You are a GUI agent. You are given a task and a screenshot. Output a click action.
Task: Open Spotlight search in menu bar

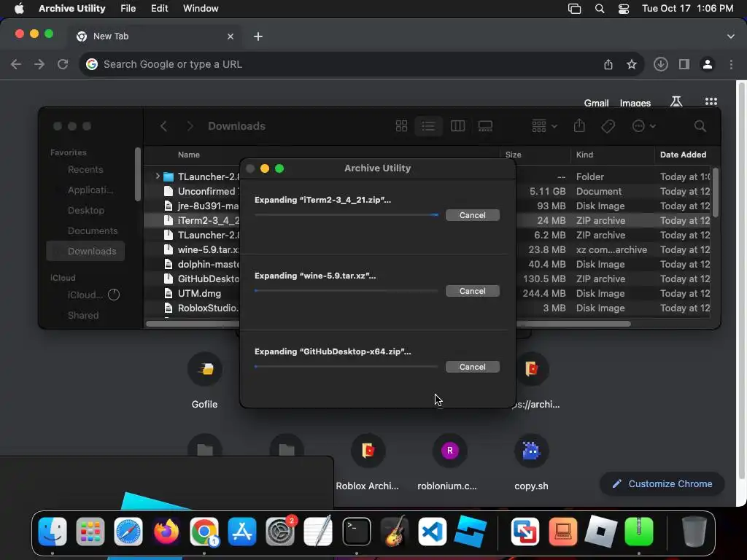click(600, 8)
